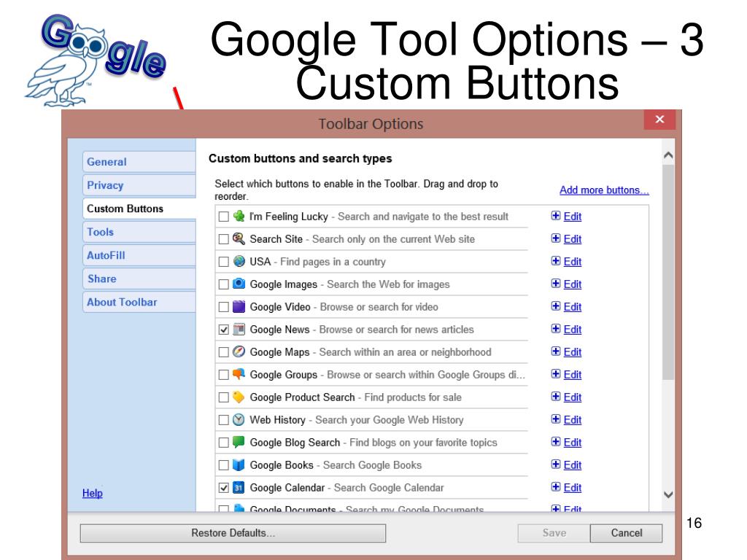
Task: Enable the Google Images checkbox
Action: coord(223,284)
